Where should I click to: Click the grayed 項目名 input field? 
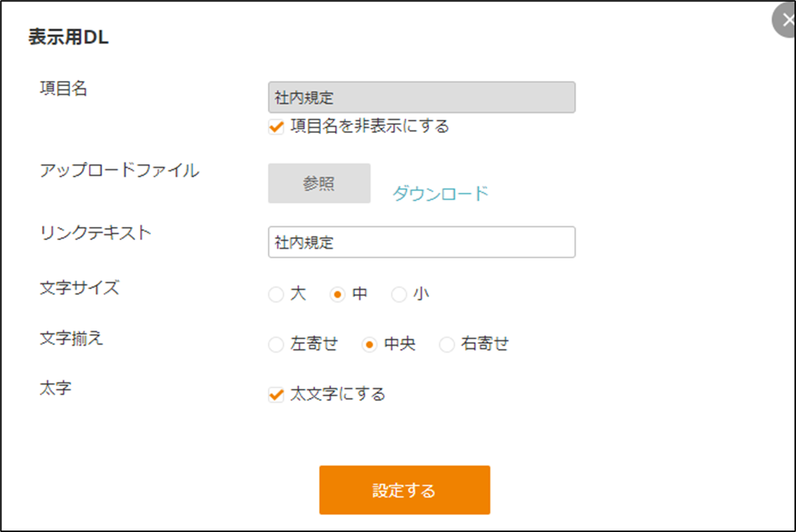coord(422,97)
